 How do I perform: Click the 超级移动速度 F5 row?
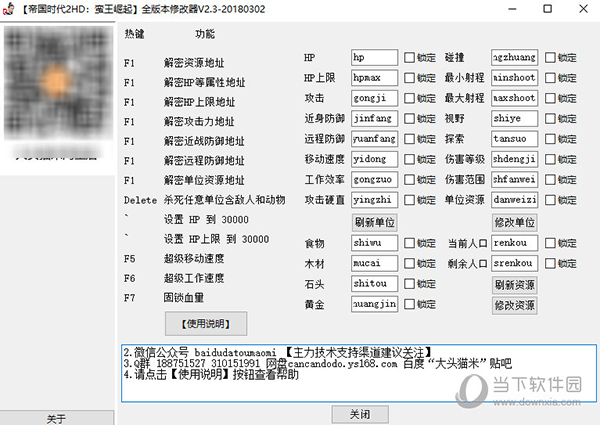coord(174,259)
